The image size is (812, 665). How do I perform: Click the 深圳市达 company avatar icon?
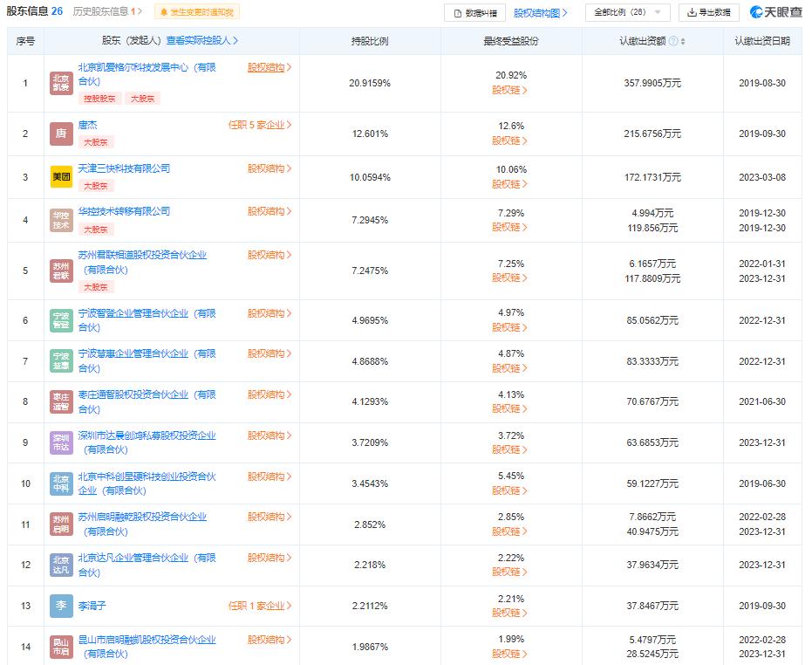61,442
